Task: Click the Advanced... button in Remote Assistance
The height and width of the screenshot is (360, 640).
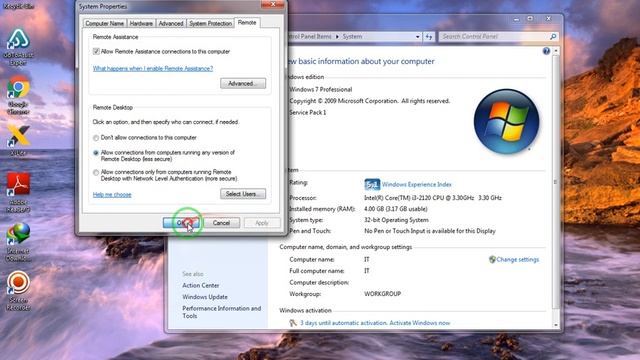Action: click(x=243, y=84)
